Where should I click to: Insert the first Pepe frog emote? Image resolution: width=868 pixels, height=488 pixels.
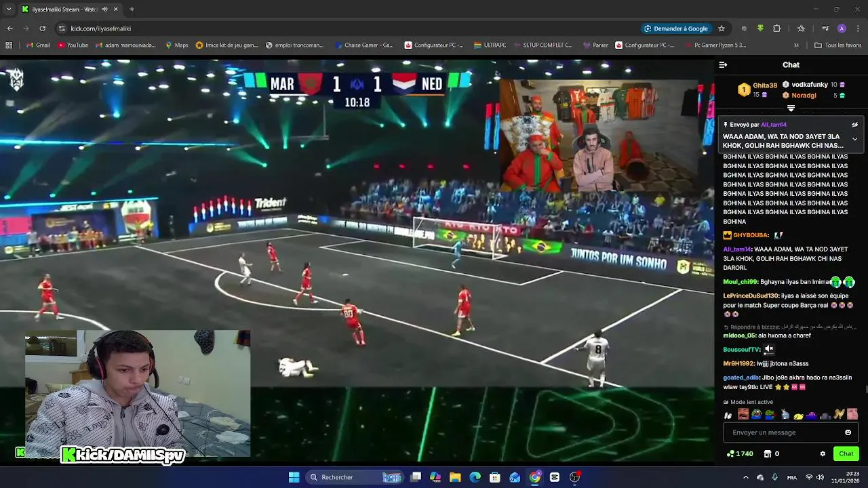click(756, 414)
